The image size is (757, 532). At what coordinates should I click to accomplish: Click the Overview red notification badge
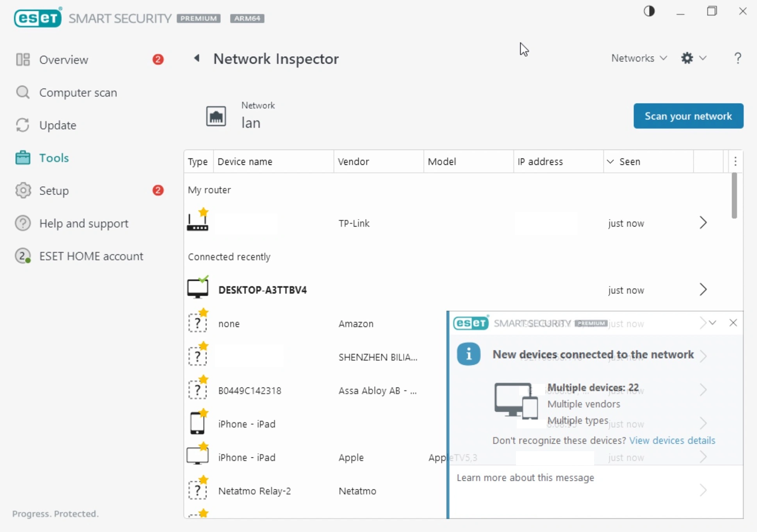coord(158,59)
